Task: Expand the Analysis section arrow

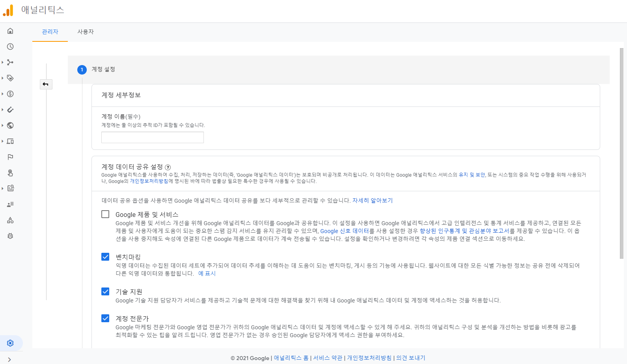Action: click(2, 189)
